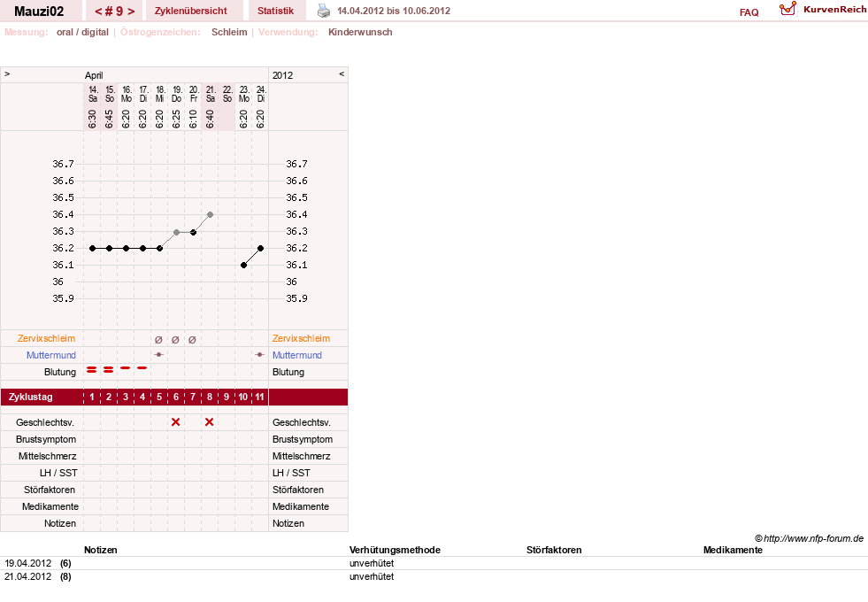
Task: Click the oral / digital measurement value
Action: pos(82,32)
